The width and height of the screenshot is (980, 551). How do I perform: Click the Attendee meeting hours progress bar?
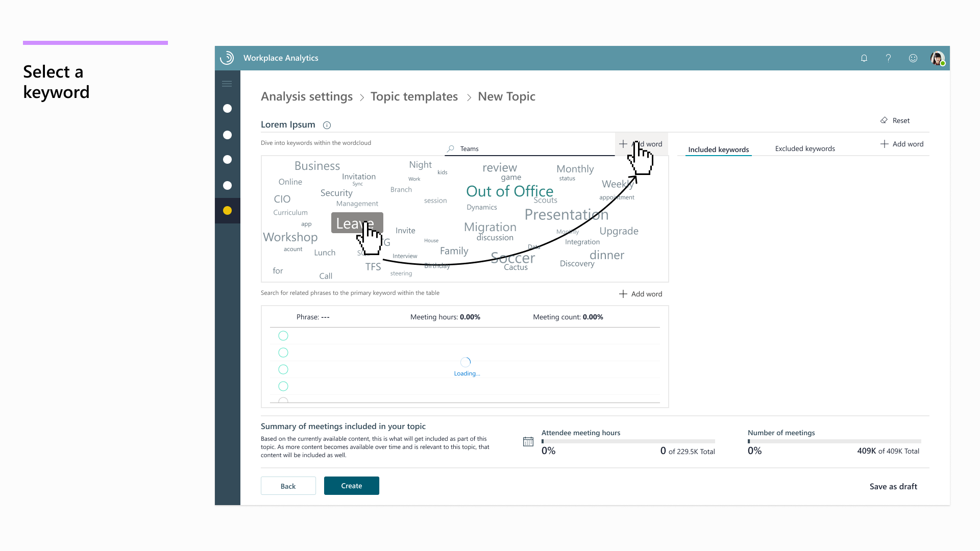click(x=628, y=441)
